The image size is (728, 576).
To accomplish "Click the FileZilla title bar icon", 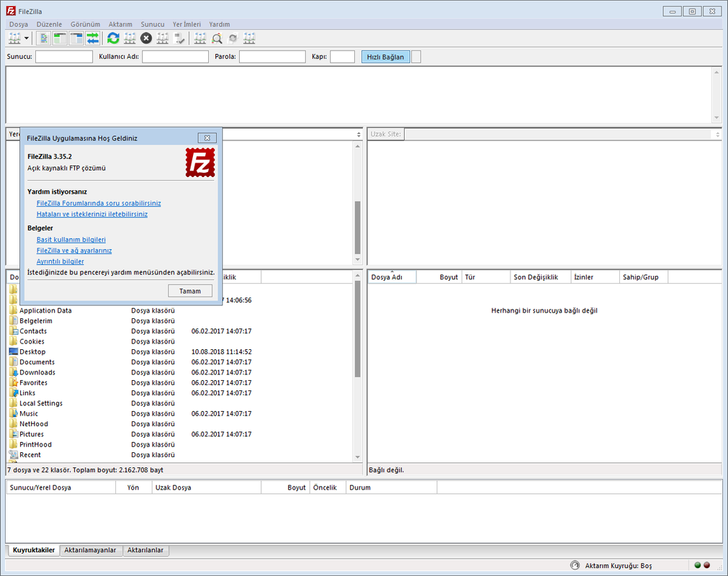I will 11,11.
